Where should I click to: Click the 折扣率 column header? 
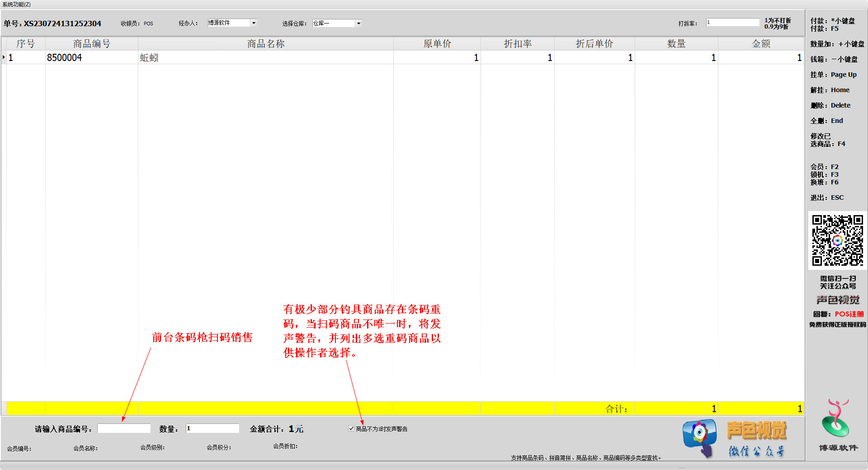517,44
